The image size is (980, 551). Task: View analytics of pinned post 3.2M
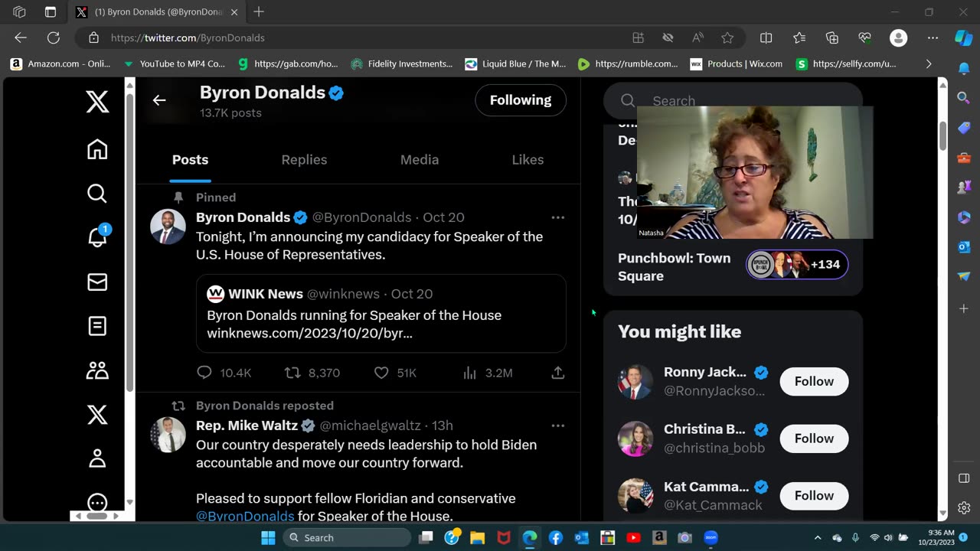(x=469, y=373)
